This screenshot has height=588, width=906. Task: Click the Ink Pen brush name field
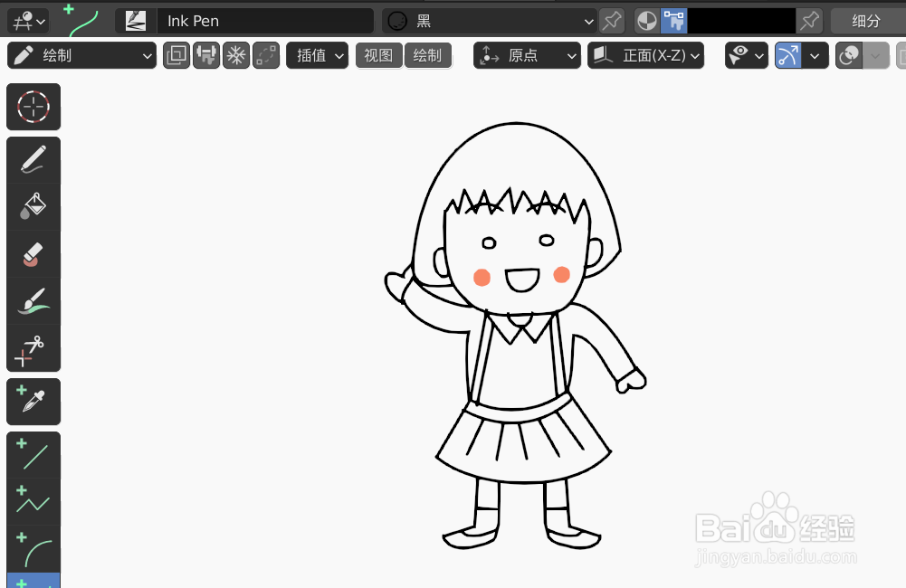click(265, 22)
